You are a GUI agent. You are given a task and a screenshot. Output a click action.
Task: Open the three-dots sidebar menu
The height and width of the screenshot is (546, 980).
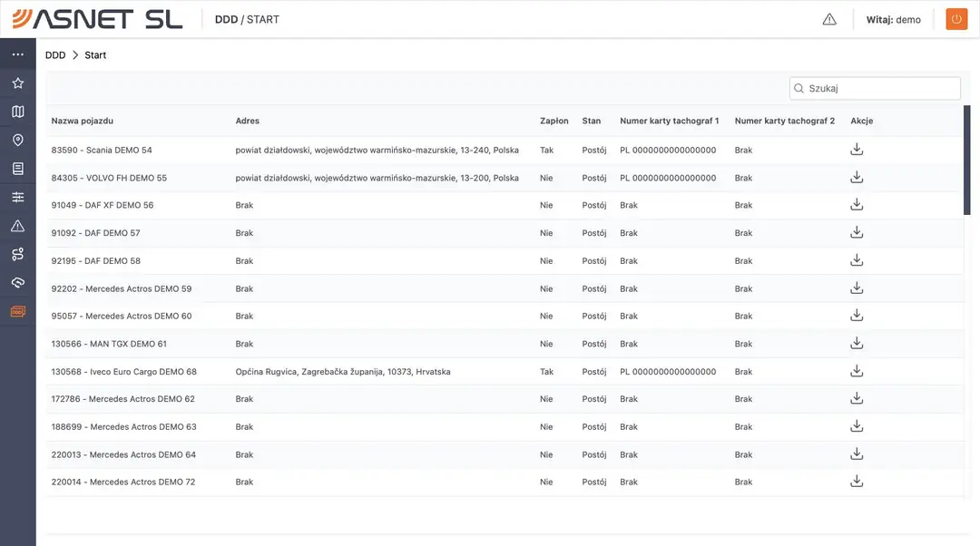click(17, 54)
